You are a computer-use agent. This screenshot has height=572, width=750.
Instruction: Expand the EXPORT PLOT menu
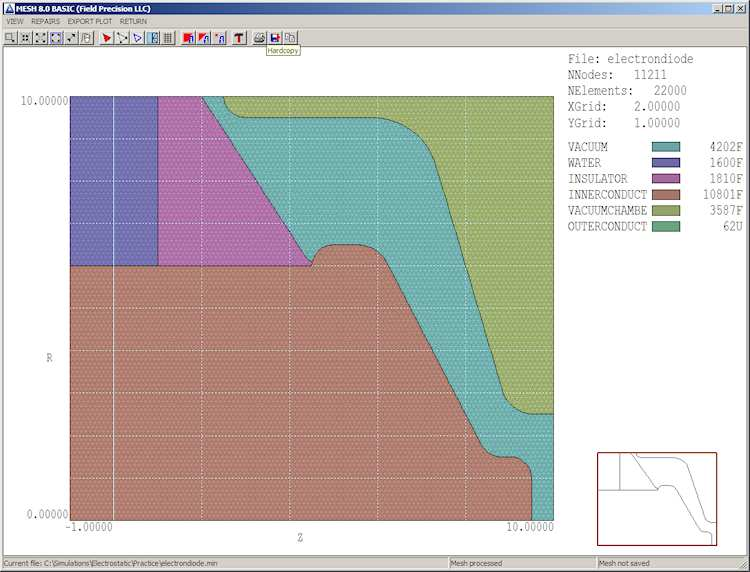89,21
